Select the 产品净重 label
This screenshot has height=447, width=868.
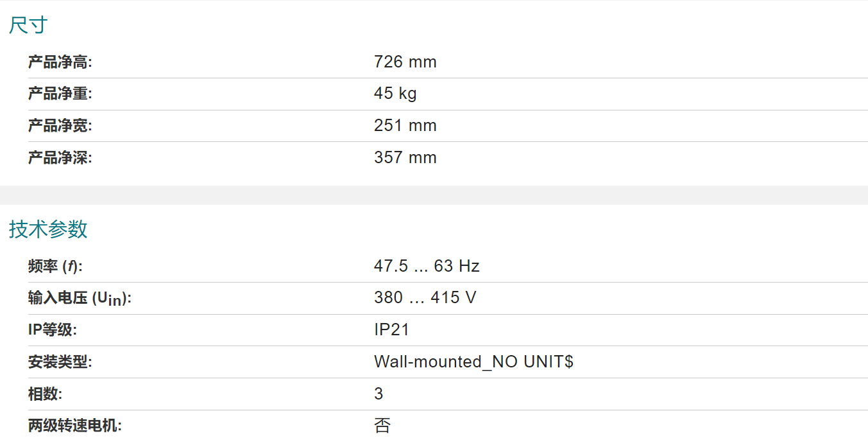coord(60,94)
